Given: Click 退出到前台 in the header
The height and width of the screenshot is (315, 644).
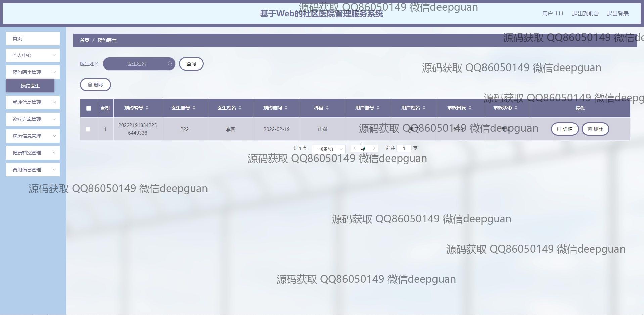Looking at the screenshot, I should coord(586,14).
